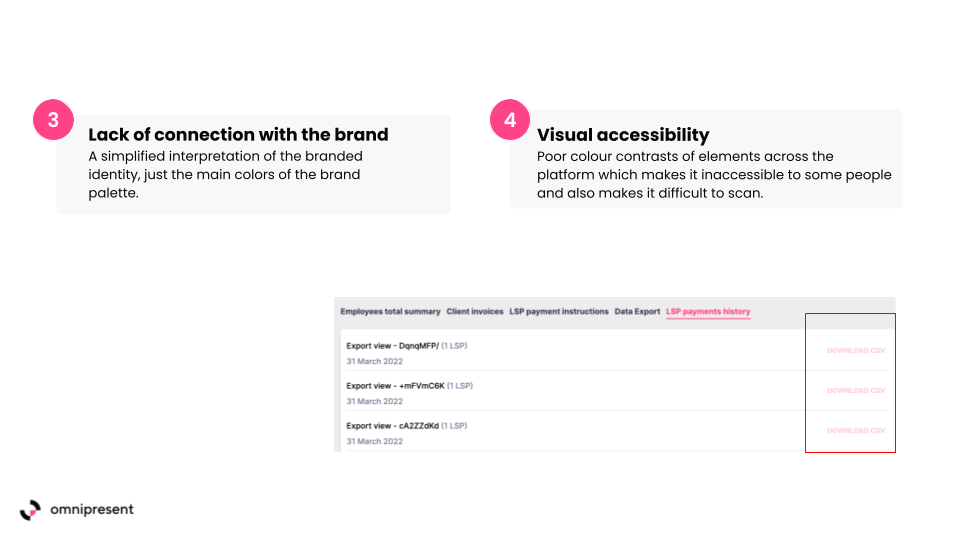Download CSV for export view cA2ZZdKd

click(x=856, y=431)
